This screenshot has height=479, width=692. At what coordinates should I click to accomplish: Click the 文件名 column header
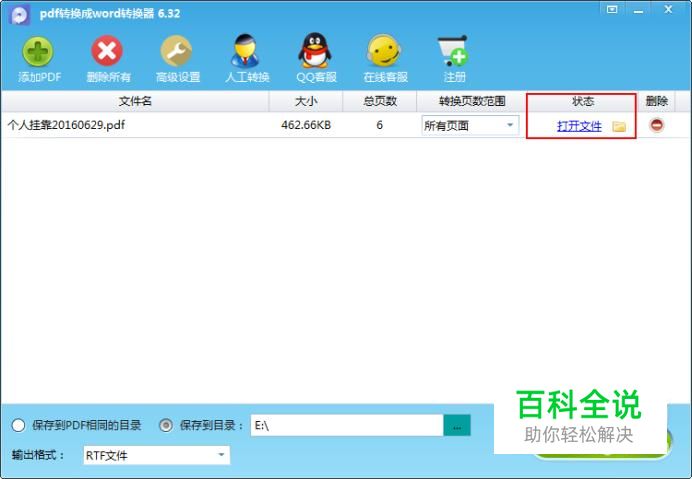tap(135, 102)
